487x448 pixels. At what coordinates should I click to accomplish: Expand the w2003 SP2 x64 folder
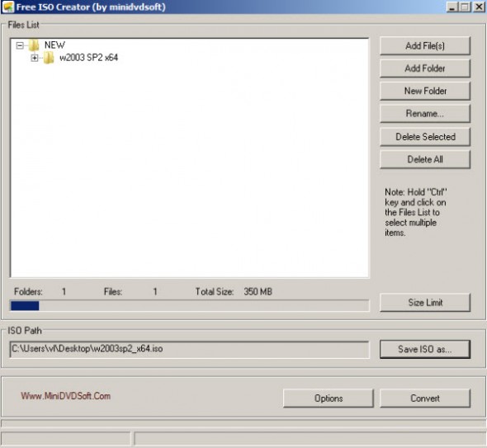tap(35, 58)
